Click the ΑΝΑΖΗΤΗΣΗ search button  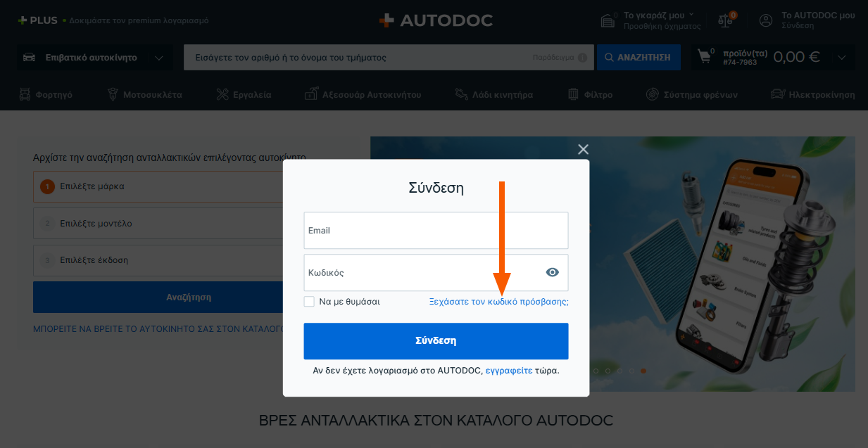pyautogui.click(x=639, y=58)
